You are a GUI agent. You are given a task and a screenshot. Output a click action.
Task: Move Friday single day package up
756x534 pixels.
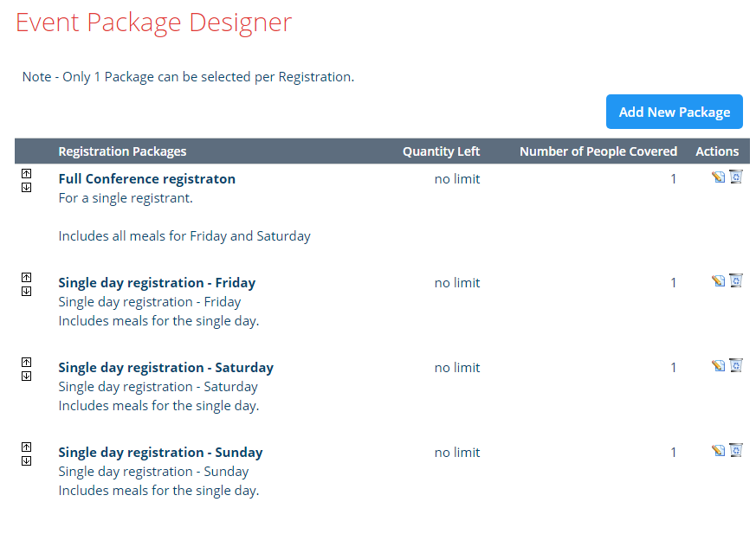(x=26, y=278)
